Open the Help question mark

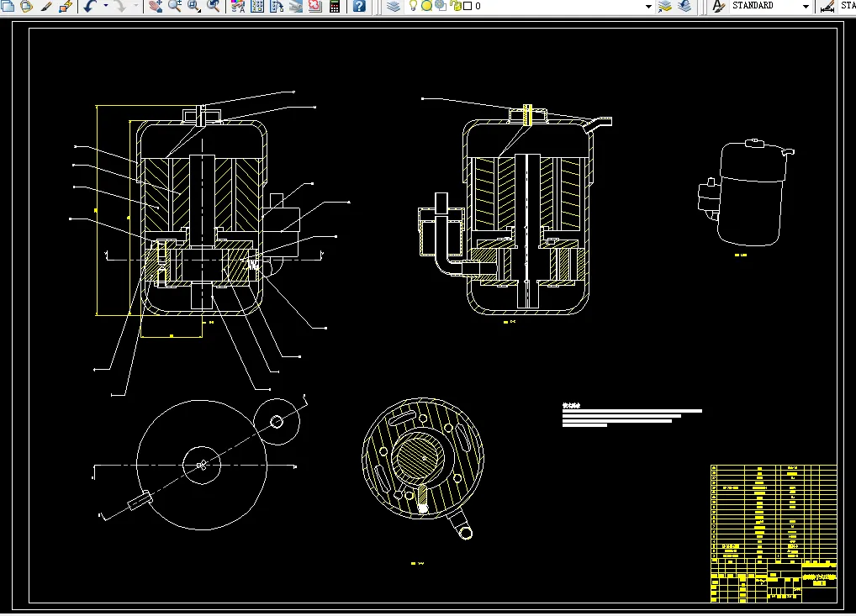(x=359, y=6)
